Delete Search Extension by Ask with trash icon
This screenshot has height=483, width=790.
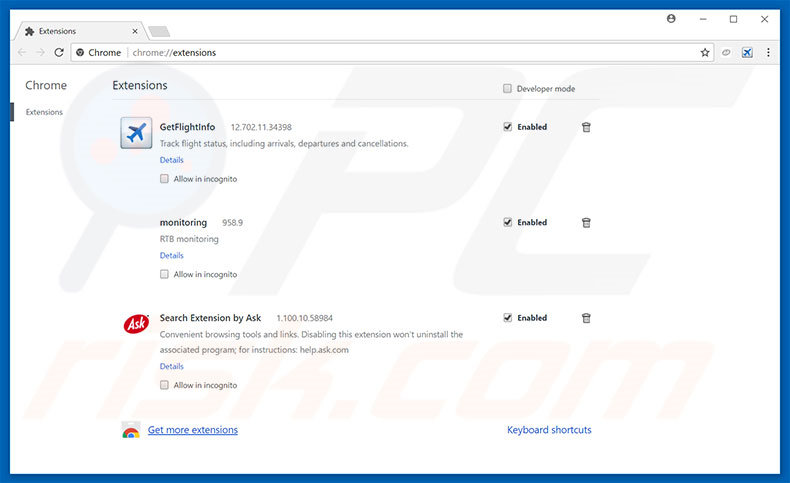coord(586,318)
